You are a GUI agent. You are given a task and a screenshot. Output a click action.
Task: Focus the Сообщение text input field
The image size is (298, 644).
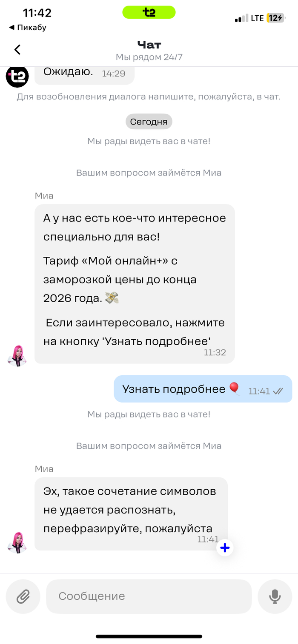(x=149, y=596)
